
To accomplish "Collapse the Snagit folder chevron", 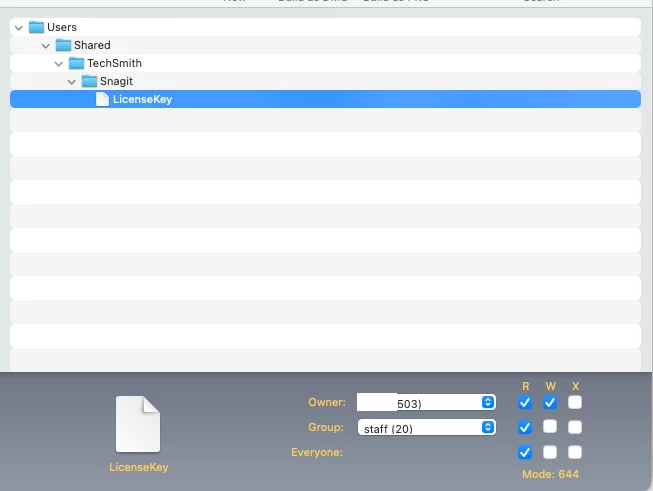I will click(71, 82).
